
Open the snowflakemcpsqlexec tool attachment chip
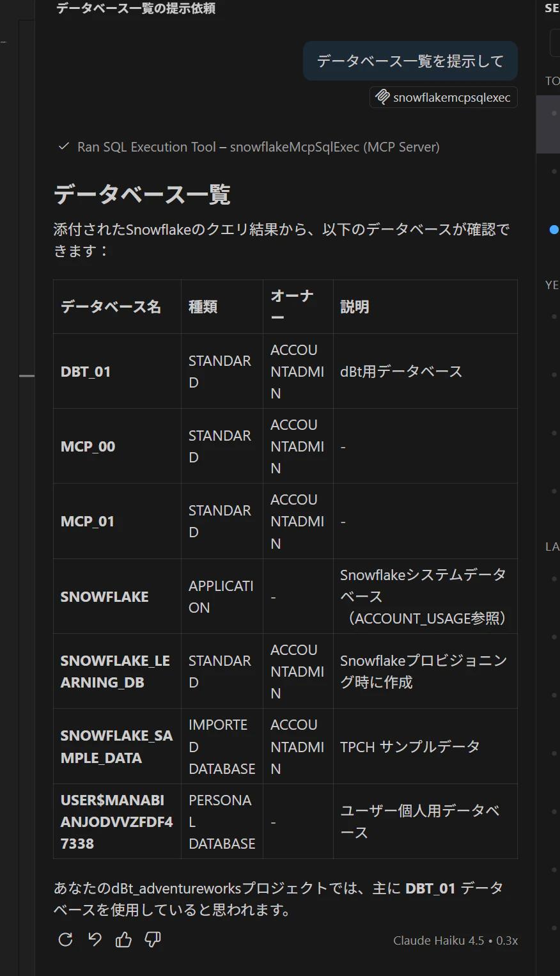[x=443, y=97]
